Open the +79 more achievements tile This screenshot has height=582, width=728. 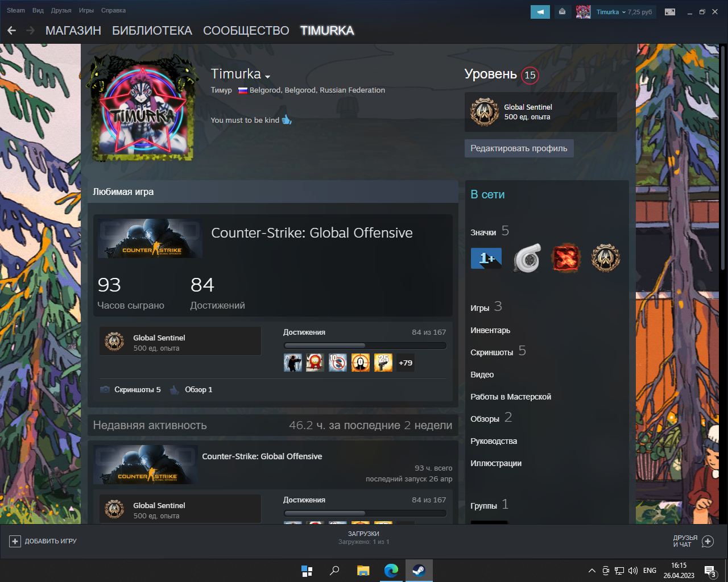pyautogui.click(x=406, y=363)
